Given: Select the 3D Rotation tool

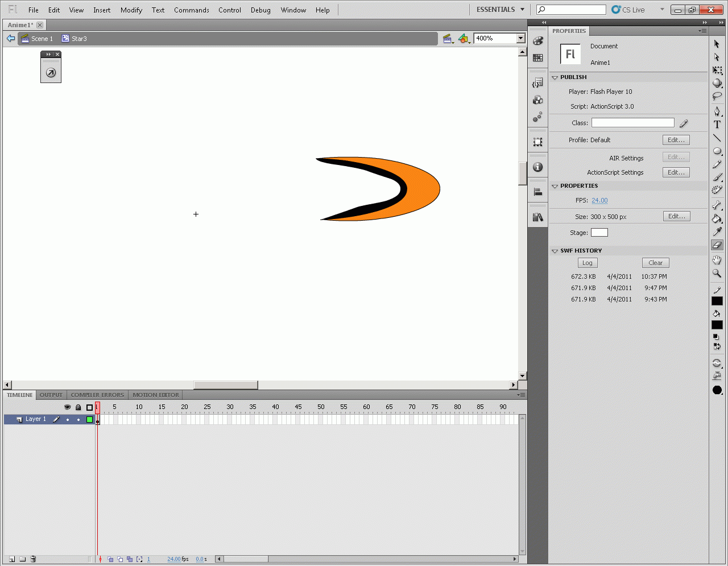Looking at the screenshot, I should coord(717,83).
